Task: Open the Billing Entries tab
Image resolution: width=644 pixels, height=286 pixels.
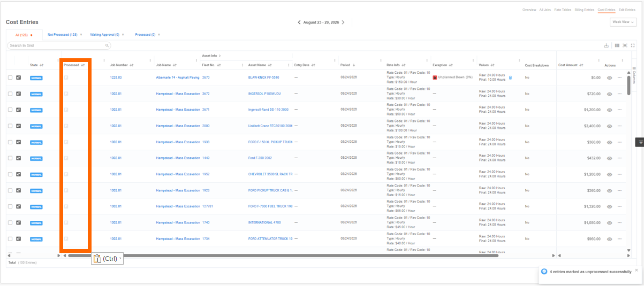Action: tap(585, 10)
